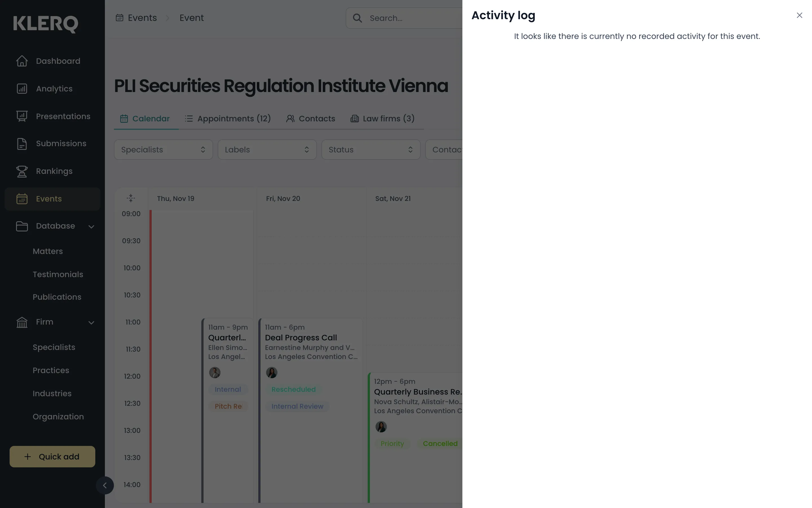The width and height of the screenshot is (812, 508).
Task: Open the Deal Progress Call appointment
Action: [x=310, y=410]
